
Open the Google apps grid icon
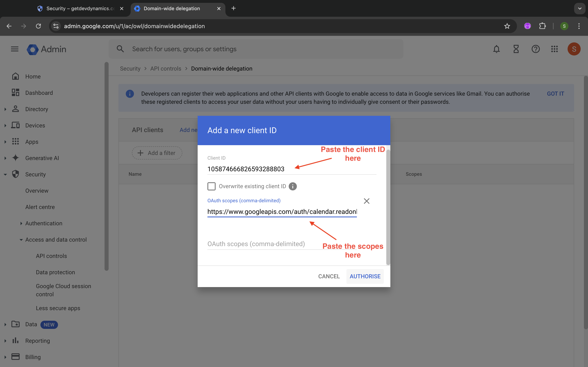click(x=555, y=49)
